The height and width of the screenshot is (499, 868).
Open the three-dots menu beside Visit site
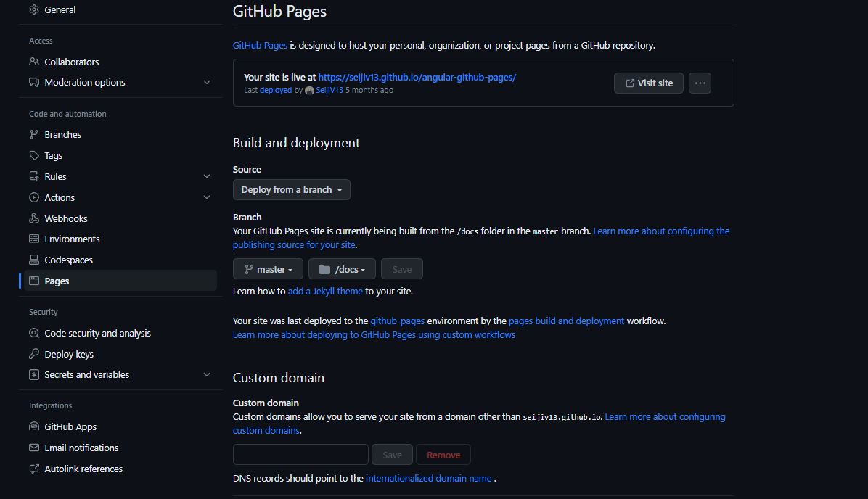[x=700, y=83]
